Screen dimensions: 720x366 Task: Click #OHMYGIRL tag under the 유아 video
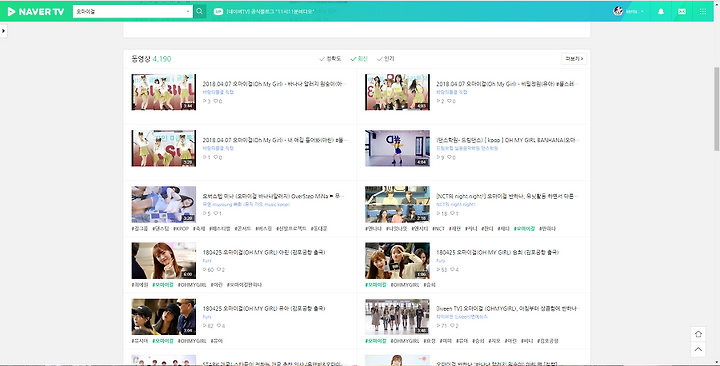[192, 341]
